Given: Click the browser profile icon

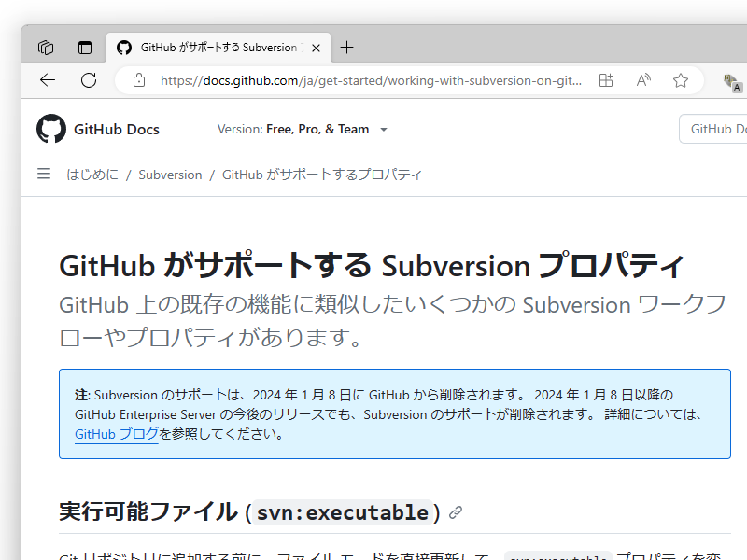Looking at the screenshot, I should (x=730, y=81).
